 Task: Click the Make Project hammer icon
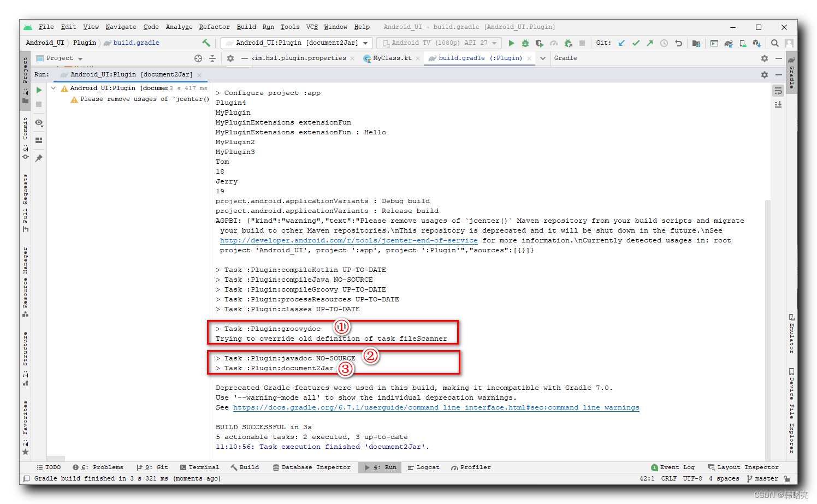point(206,43)
